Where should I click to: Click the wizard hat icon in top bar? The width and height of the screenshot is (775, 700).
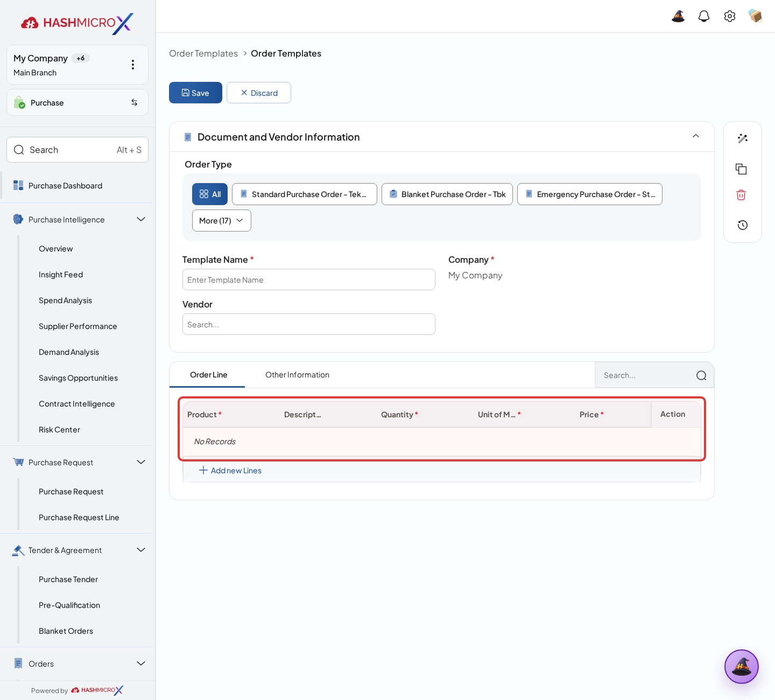(x=678, y=16)
